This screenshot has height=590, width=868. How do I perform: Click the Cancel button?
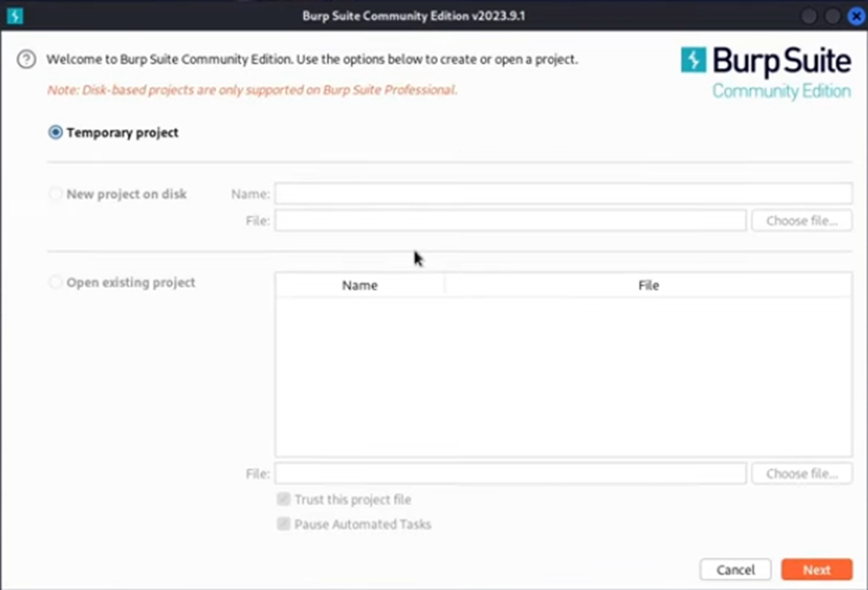coord(735,569)
